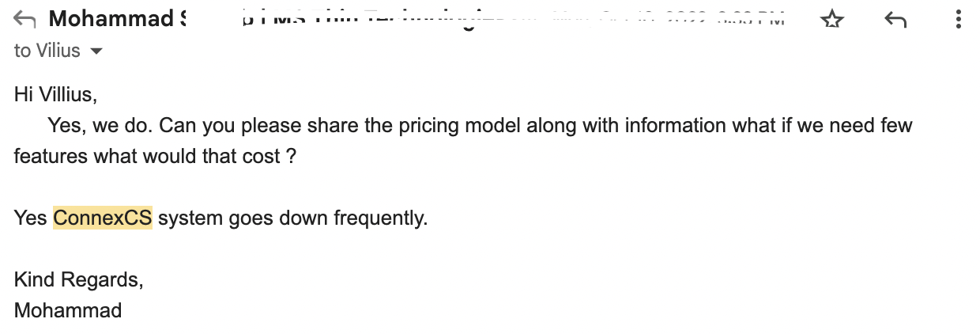Open the three-dot More options menu
The height and width of the screenshot is (334, 980).
pyautogui.click(x=957, y=20)
